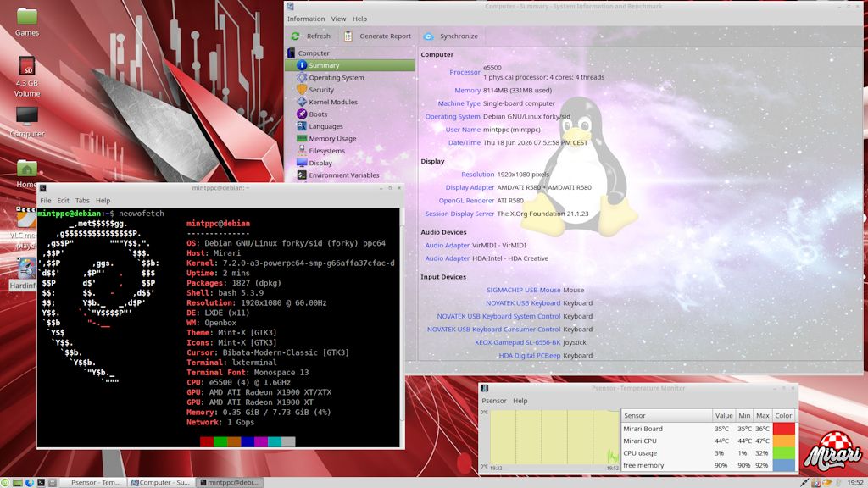This screenshot has width=868, height=488.
Task: Click the Value column header in Psensor
Action: click(724, 415)
